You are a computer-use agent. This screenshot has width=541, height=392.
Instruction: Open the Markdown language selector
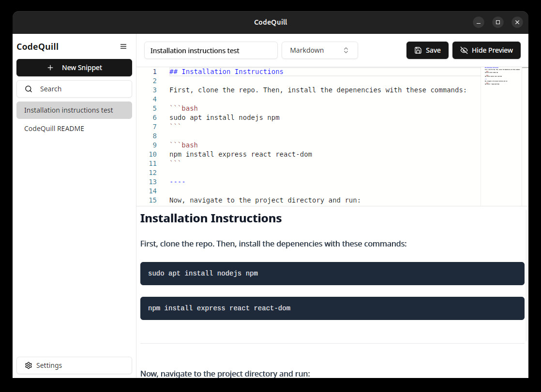click(319, 50)
